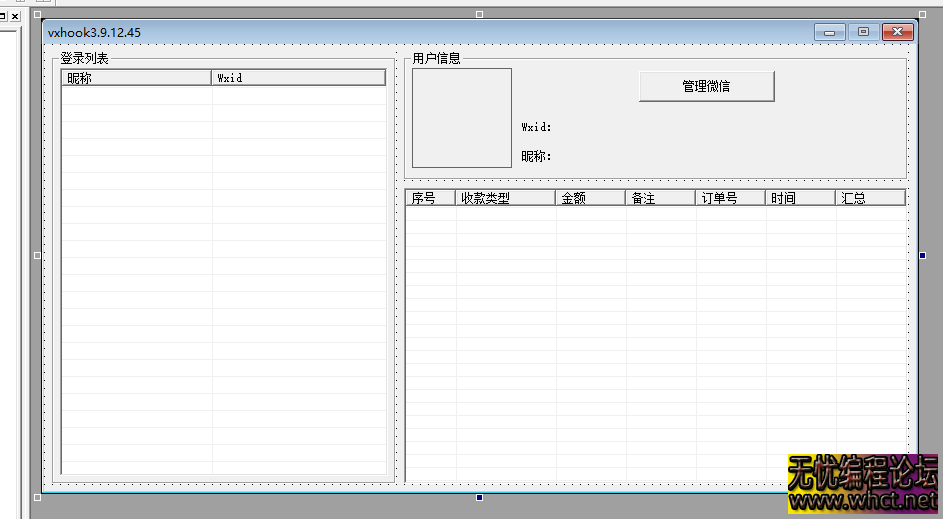Image resolution: width=943 pixels, height=519 pixels.
Task: Click the 序号 column header
Action: tap(430, 198)
